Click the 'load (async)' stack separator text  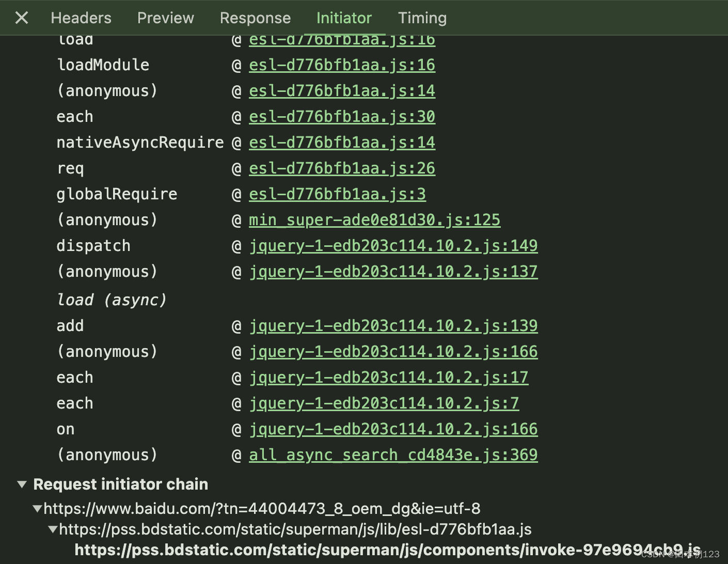pos(112,300)
